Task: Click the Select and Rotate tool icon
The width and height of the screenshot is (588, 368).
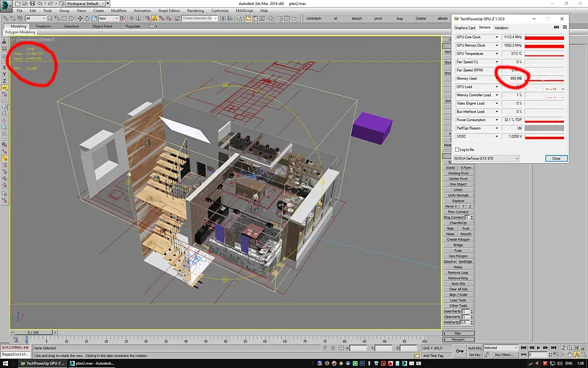Action: click(x=87, y=18)
